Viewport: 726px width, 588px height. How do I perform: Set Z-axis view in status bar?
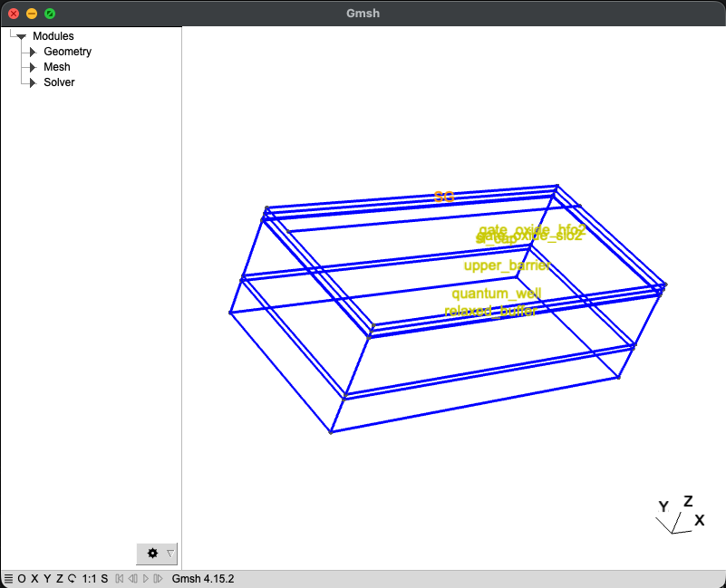tap(59, 579)
